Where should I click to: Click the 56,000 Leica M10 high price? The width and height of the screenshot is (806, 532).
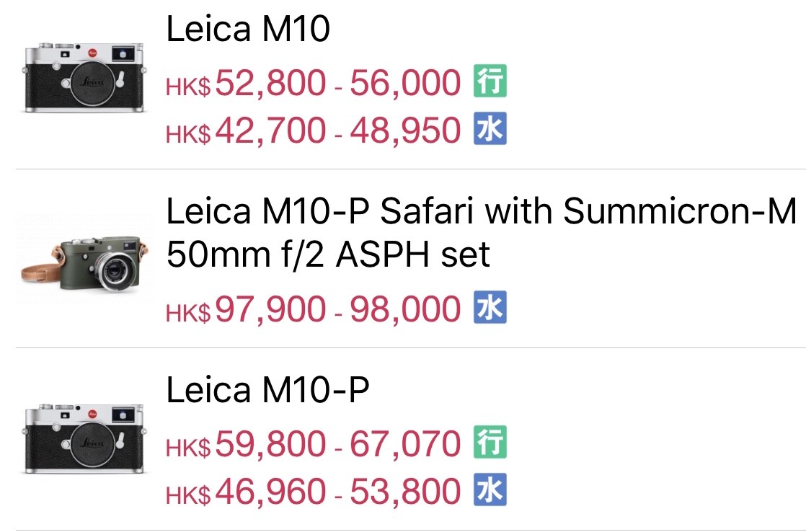[x=405, y=83]
